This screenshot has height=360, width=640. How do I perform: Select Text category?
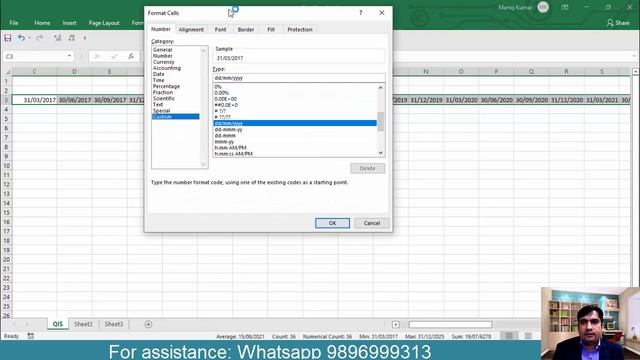click(x=158, y=104)
